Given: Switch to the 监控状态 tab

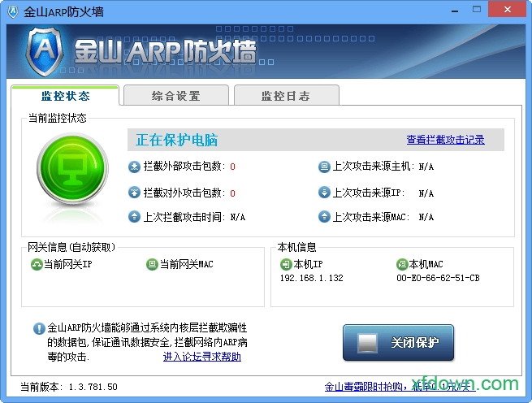Looking at the screenshot, I should tap(65, 96).
